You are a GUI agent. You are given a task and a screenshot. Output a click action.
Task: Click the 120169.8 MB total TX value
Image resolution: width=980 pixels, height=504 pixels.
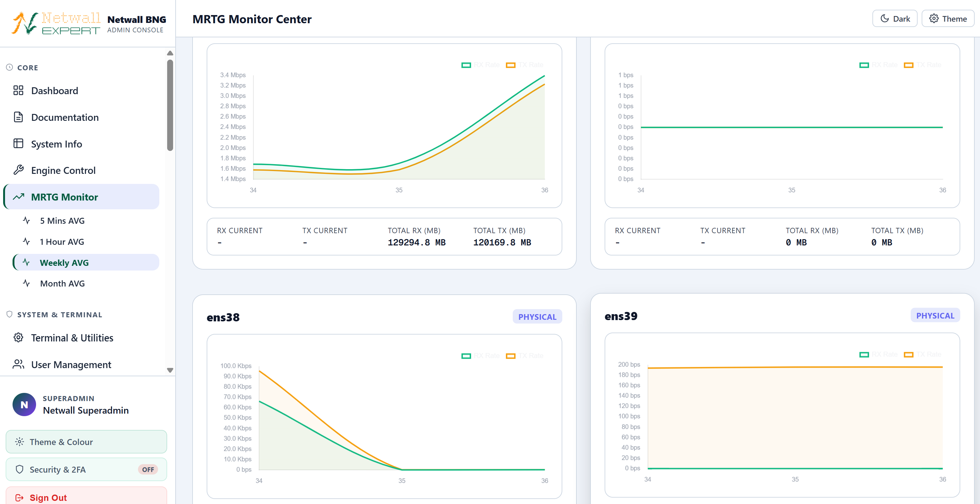coord(502,243)
